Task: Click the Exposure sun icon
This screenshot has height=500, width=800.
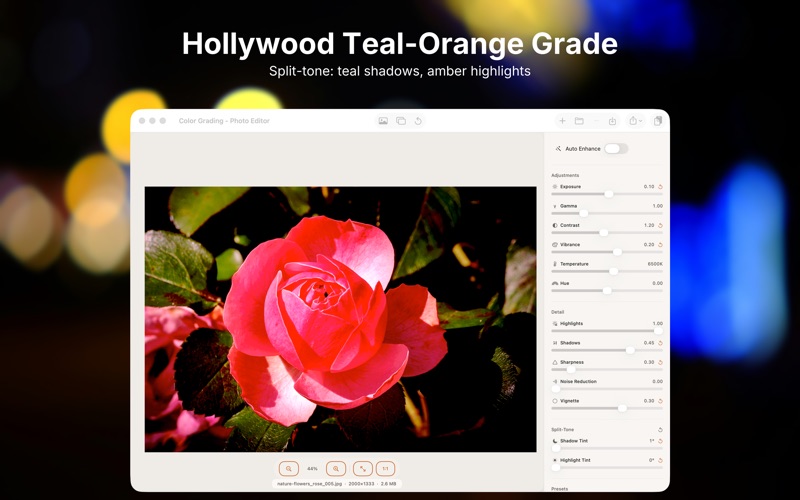Action: (555, 187)
